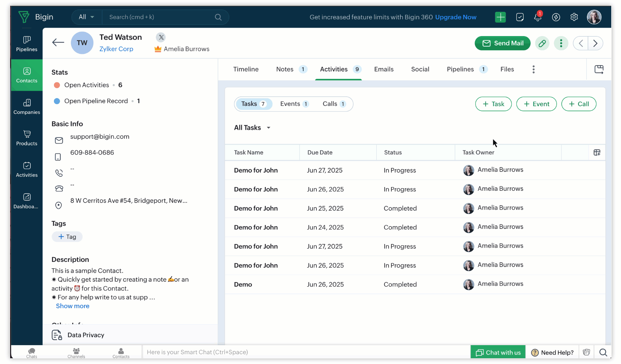This screenshot has width=621, height=364.
Task: Click Need Help?
Action: [x=553, y=353]
